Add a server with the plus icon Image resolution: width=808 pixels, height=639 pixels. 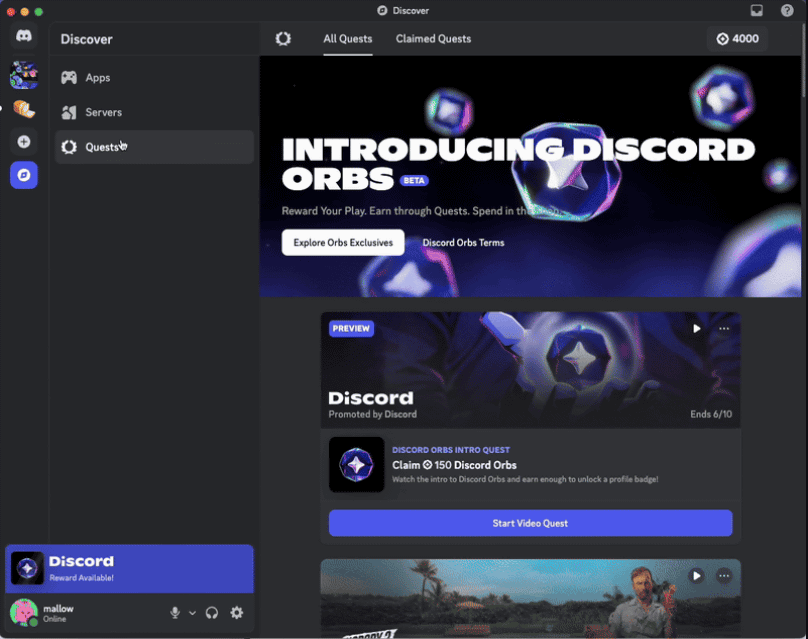tap(24, 142)
